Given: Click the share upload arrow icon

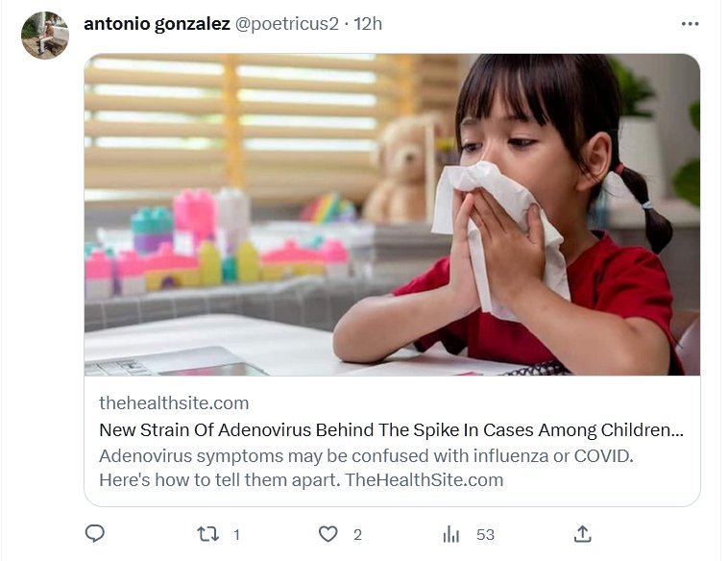Looking at the screenshot, I should click(582, 533).
